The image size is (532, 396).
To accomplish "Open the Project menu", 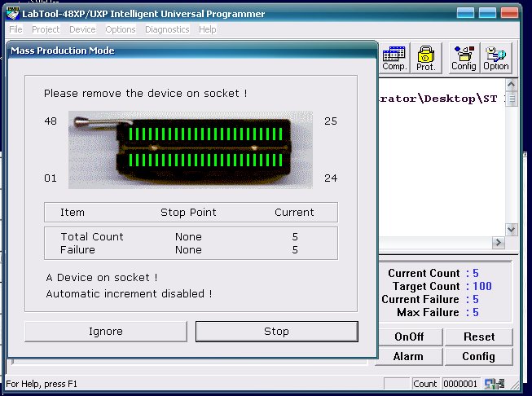I will (46, 29).
